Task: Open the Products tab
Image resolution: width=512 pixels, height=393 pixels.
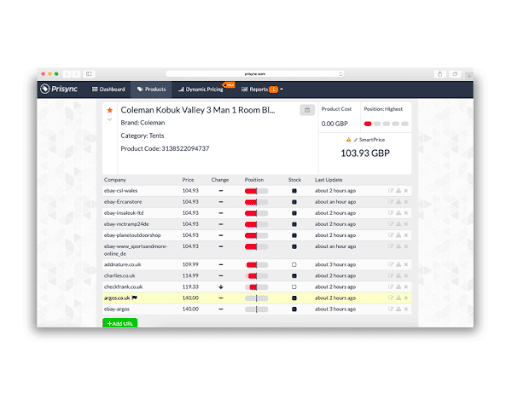Action: tap(151, 89)
